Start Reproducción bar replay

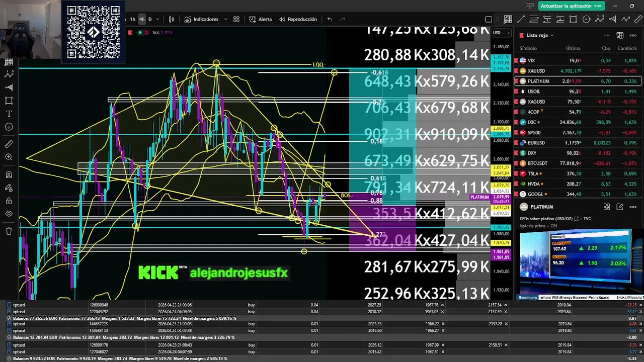click(x=297, y=19)
